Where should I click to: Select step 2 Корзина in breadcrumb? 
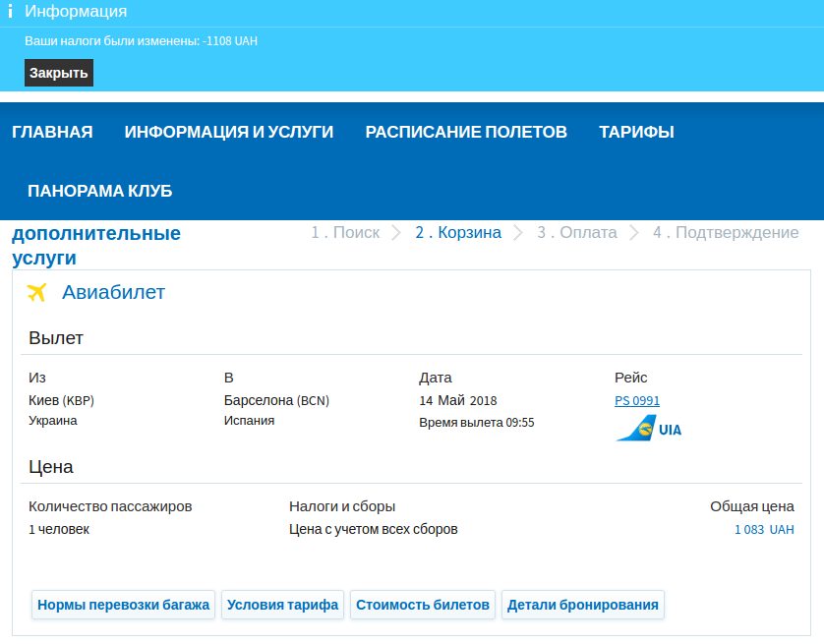[458, 233]
